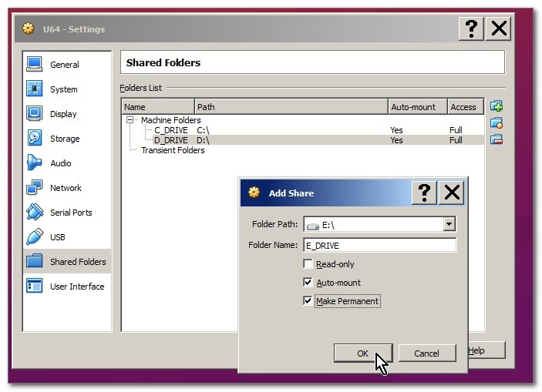Screen dimensions: 542x392
Task: Click the add shared folder icon
Action: pyautogui.click(x=497, y=106)
